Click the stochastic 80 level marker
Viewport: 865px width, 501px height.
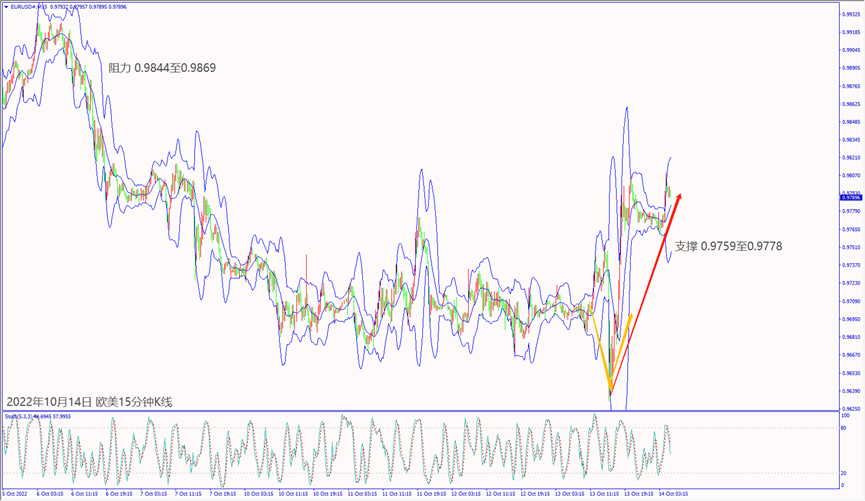[x=844, y=427]
